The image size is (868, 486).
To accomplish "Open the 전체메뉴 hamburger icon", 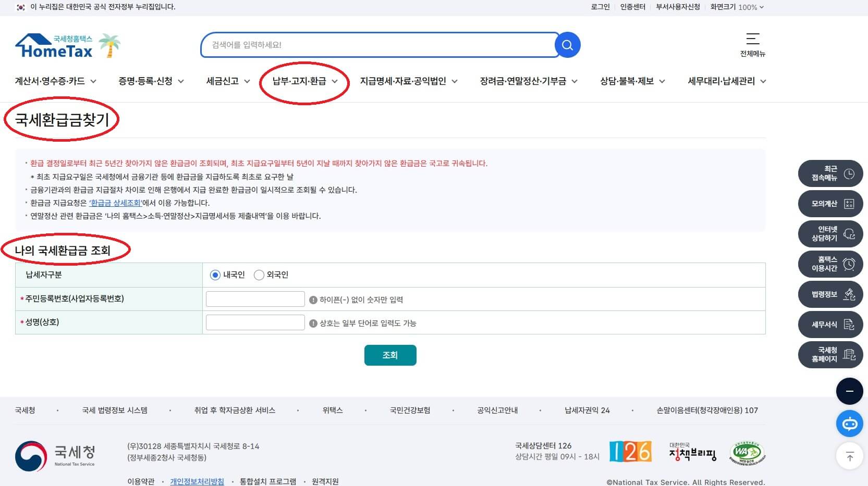I will point(752,39).
